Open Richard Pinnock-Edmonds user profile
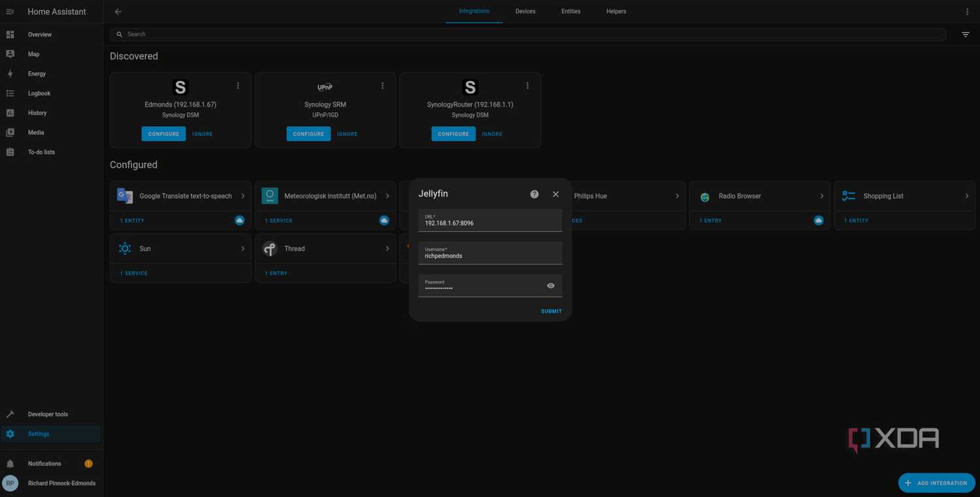 tap(51, 483)
